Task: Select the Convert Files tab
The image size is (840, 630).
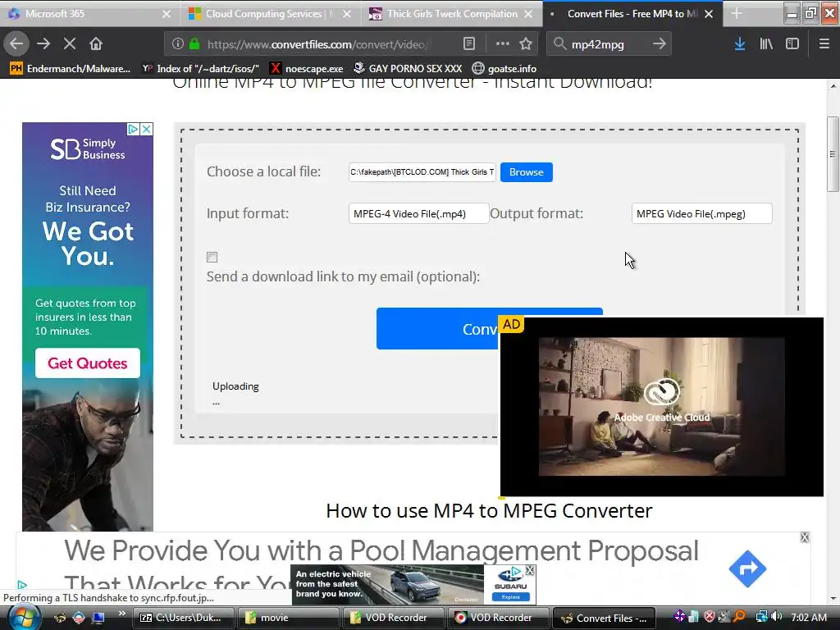Action: pos(632,14)
